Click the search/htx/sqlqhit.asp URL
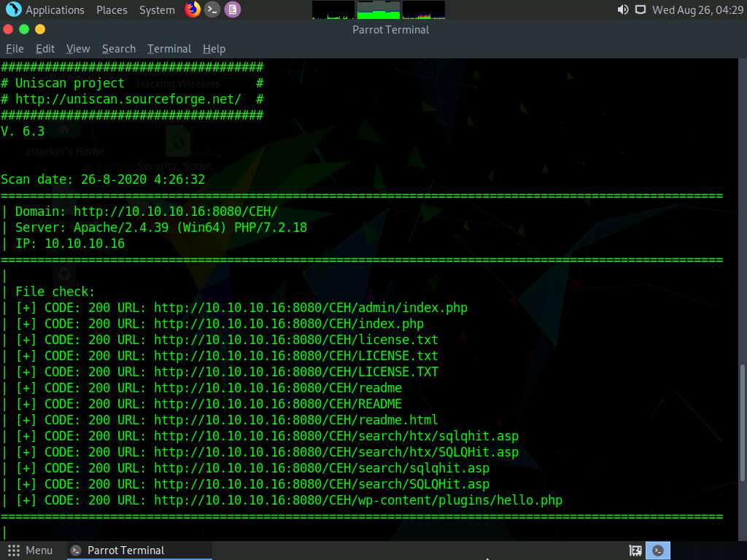This screenshot has width=747, height=560. (x=336, y=436)
